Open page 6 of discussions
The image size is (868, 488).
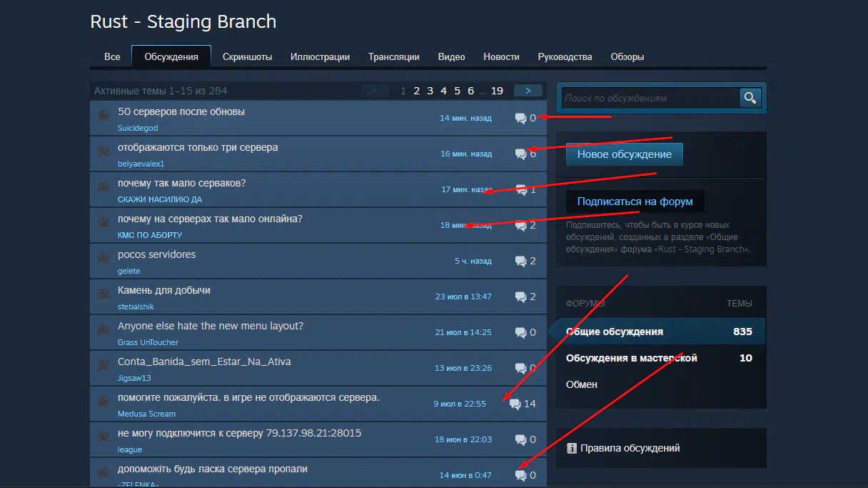point(471,91)
